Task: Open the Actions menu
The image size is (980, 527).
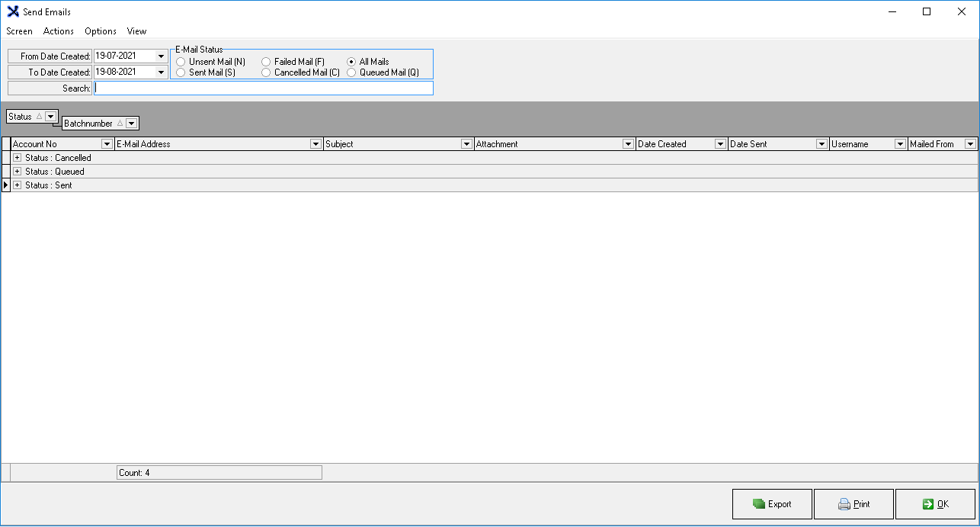Action: [59, 31]
